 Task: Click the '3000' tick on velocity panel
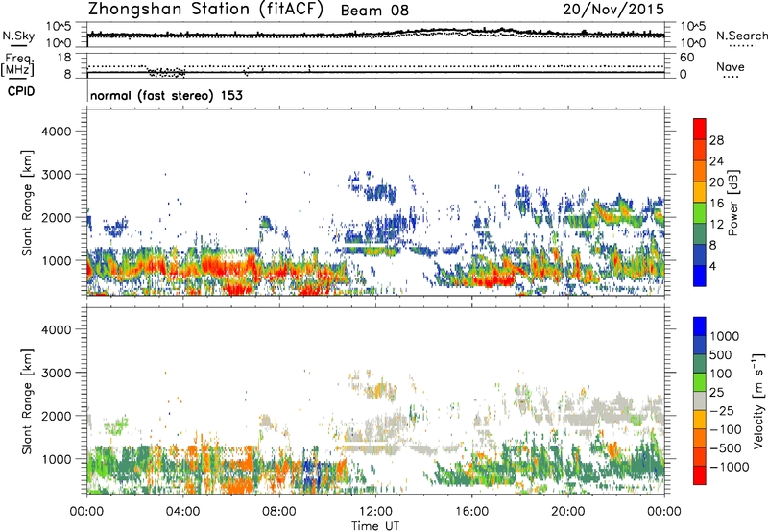pos(57,373)
